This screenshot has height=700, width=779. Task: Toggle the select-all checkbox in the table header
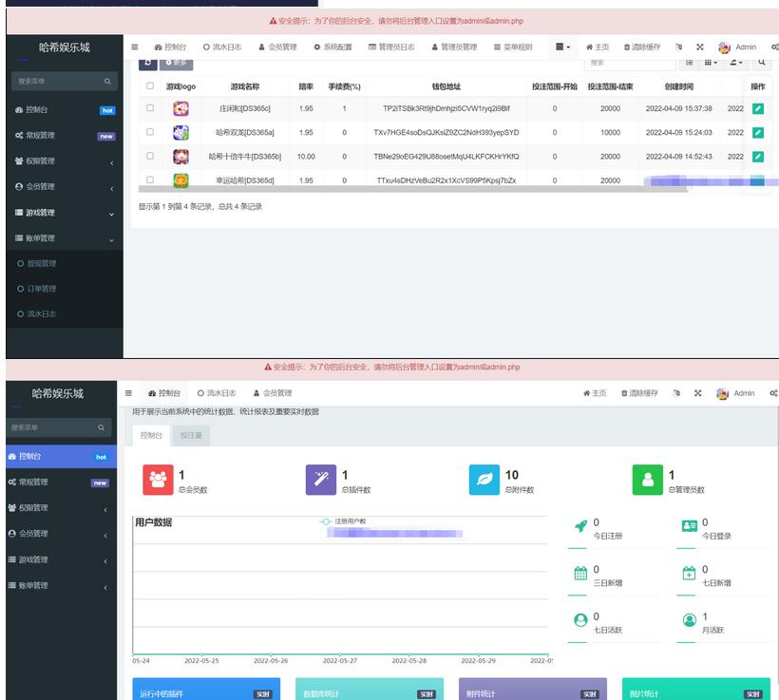(x=149, y=85)
